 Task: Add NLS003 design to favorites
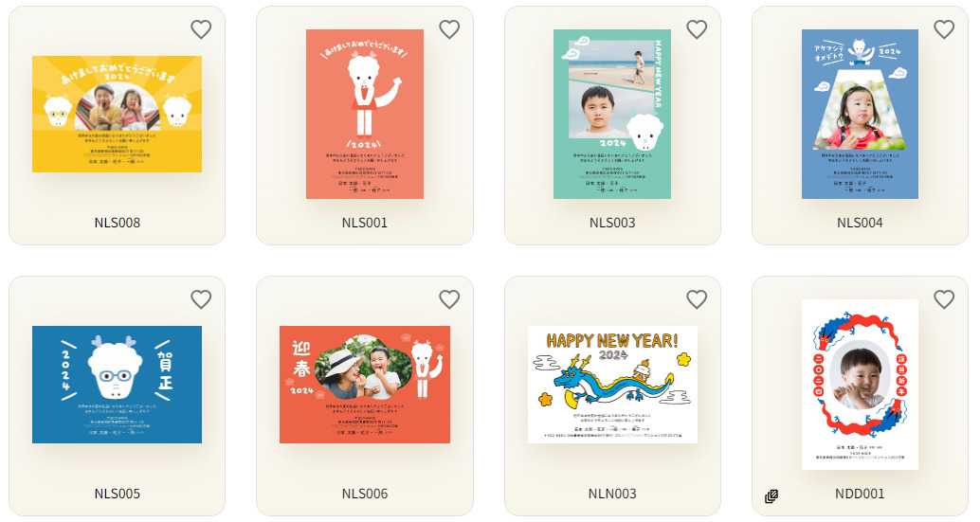pos(697,29)
